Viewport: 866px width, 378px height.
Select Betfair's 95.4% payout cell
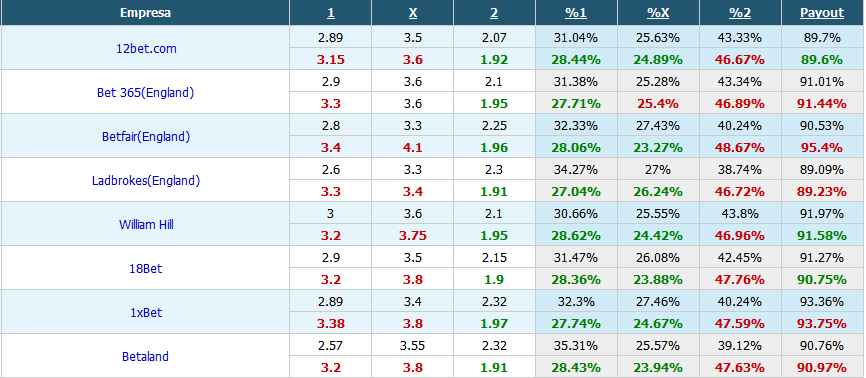(x=822, y=148)
